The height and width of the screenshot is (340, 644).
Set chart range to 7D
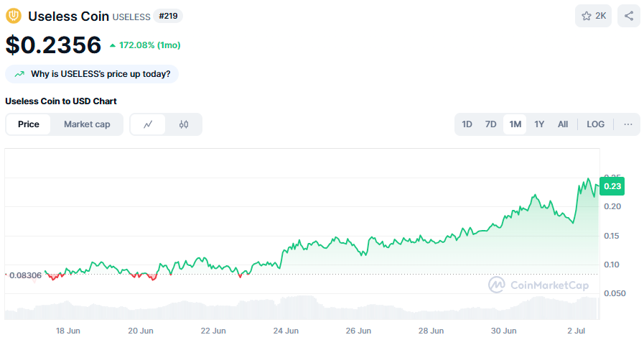point(491,124)
